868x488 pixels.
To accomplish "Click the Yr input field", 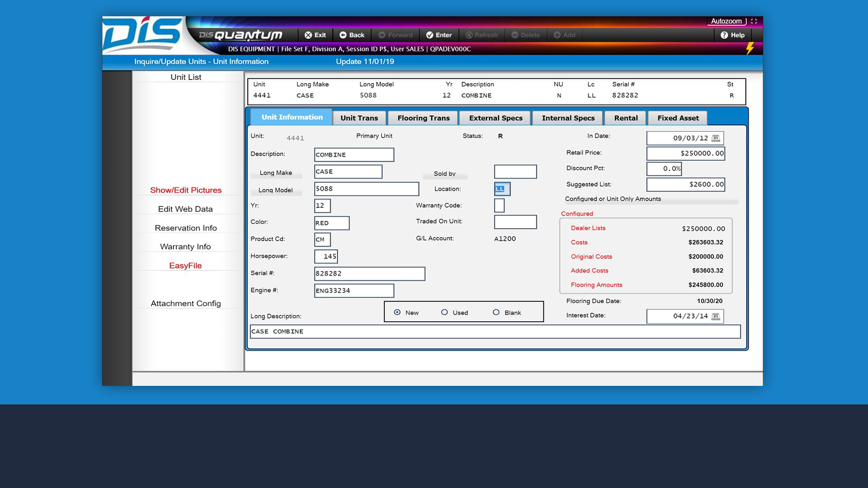I will tap(322, 206).
